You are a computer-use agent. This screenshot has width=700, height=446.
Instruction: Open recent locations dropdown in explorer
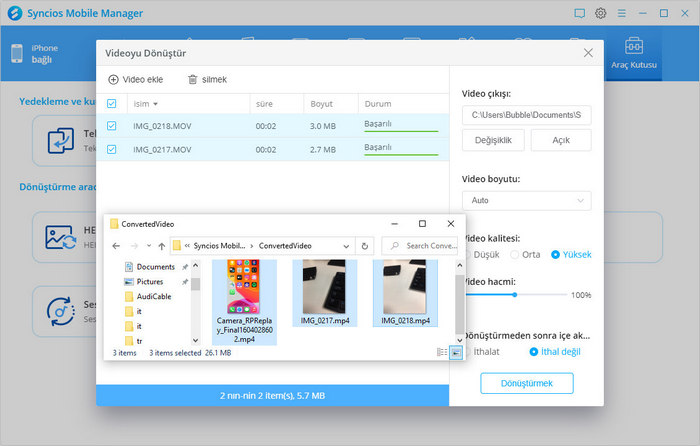pos(149,246)
